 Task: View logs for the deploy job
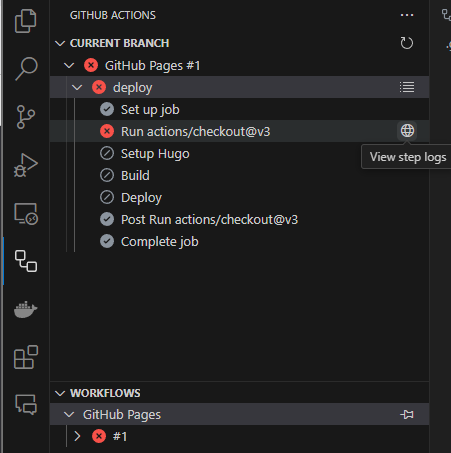tap(407, 87)
